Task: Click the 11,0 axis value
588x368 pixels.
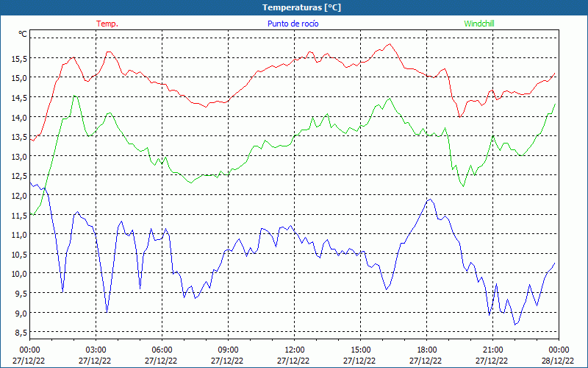Action: 20,235
